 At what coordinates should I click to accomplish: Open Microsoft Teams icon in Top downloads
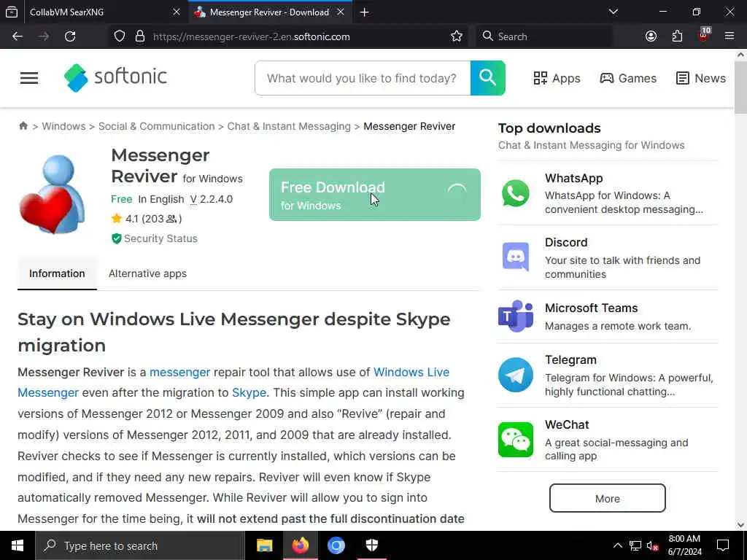pyautogui.click(x=516, y=316)
